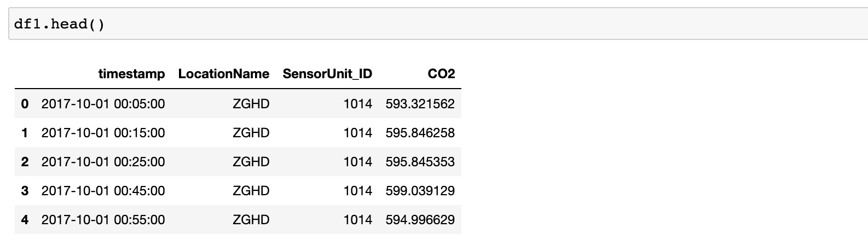The height and width of the screenshot is (245, 868).
Task: Click row index 2 label
Action: click(x=25, y=162)
